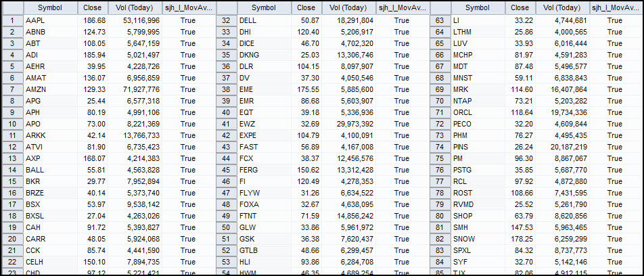Screen dimensions: 644x276
Task: Click row number 10 header
Action: [12, 124]
